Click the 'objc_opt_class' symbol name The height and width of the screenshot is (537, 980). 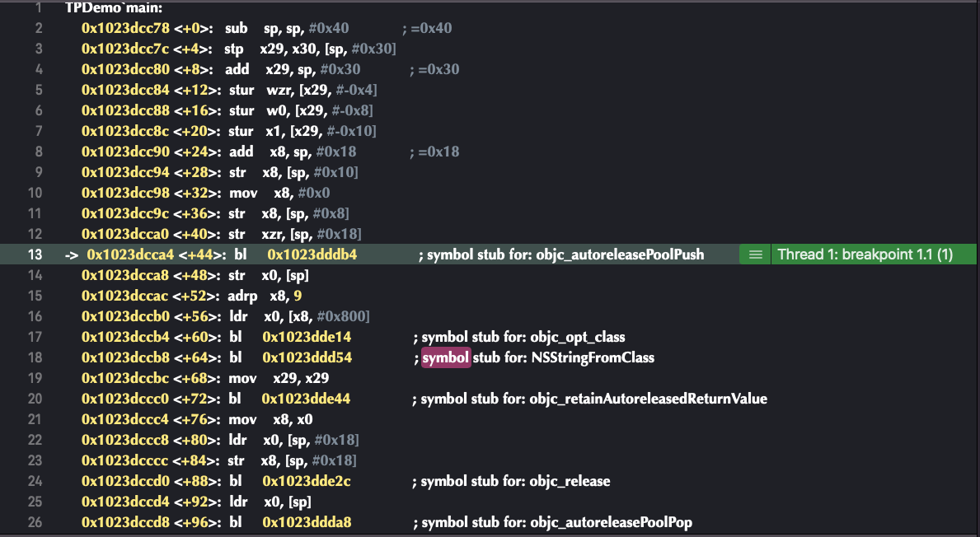(578, 337)
